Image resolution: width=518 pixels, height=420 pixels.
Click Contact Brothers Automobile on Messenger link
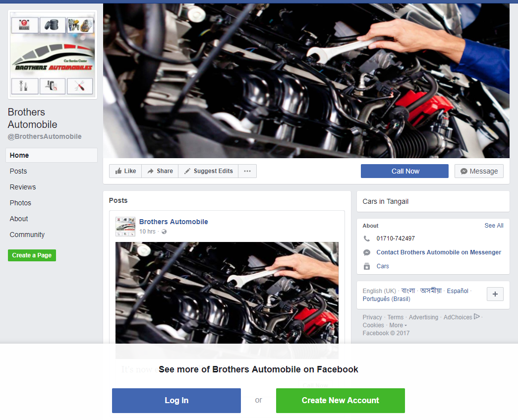pos(439,252)
